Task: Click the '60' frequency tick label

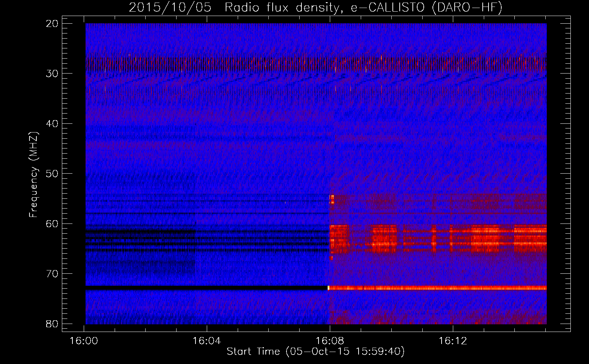Action: point(52,224)
